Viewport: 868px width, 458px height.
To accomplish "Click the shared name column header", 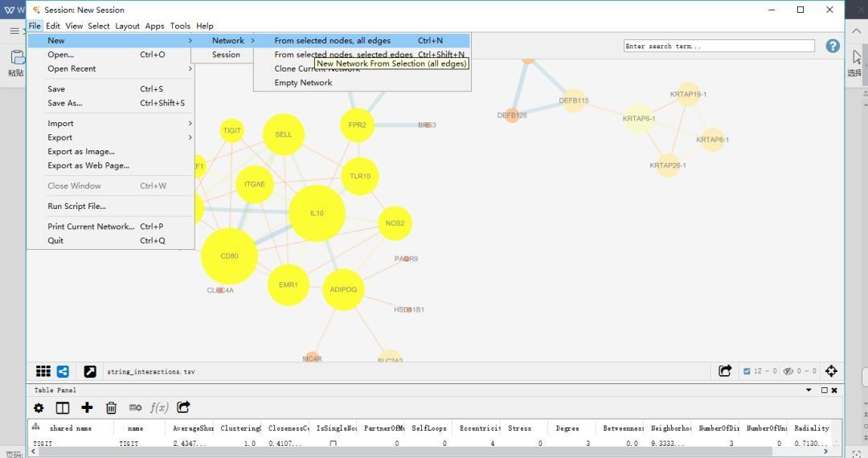I will 70,428.
